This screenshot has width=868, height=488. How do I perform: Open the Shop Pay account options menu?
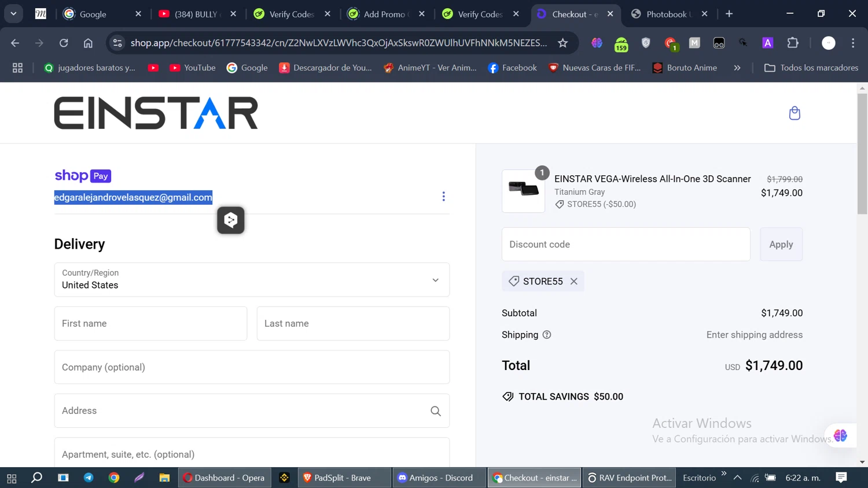pyautogui.click(x=443, y=197)
